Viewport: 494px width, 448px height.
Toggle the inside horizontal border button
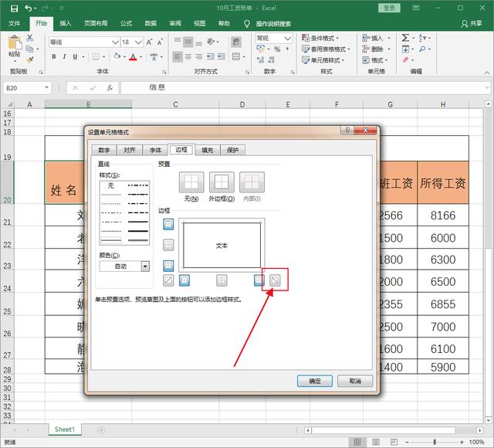(x=168, y=245)
